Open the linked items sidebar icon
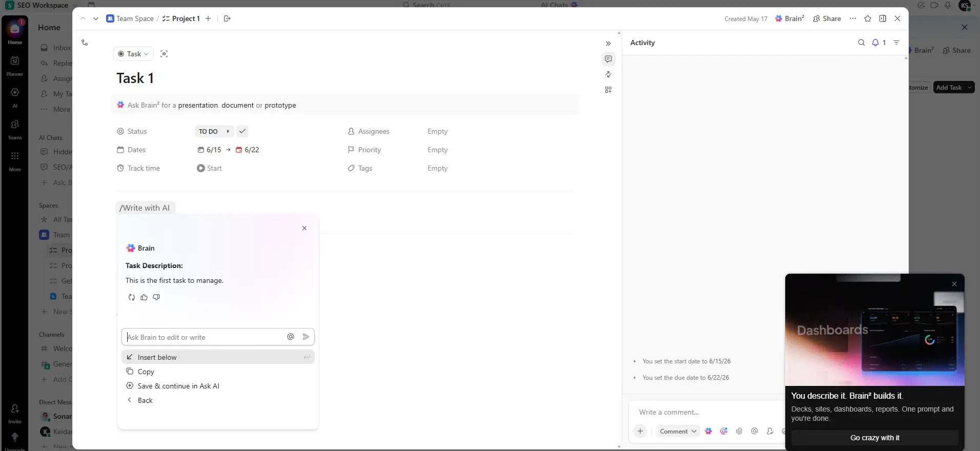This screenshot has height=451, width=980. click(x=608, y=74)
